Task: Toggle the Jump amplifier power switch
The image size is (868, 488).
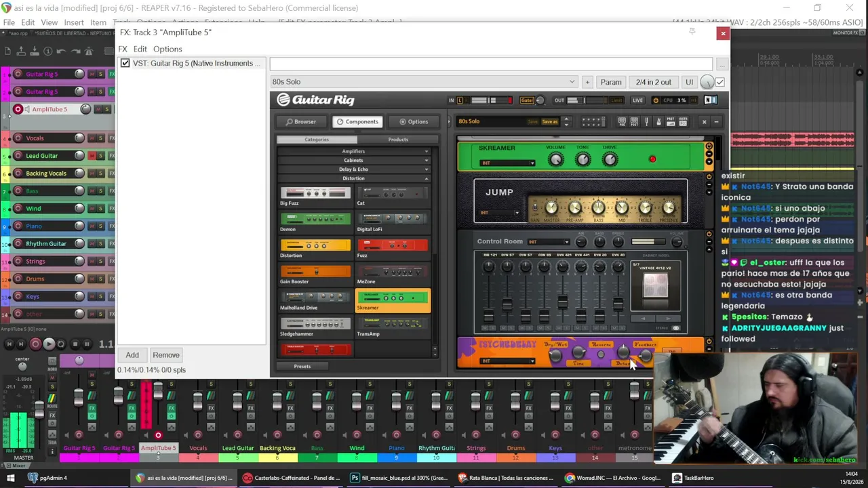Action: (x=709, y=177)
